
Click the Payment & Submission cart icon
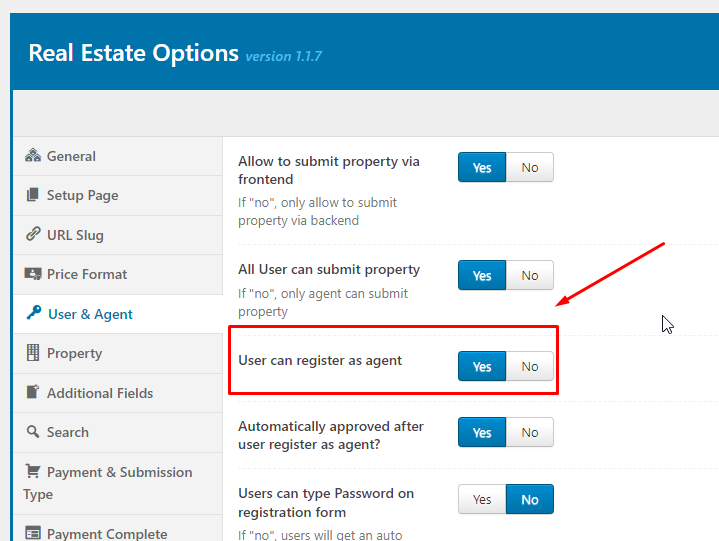(x=33, y=472)
